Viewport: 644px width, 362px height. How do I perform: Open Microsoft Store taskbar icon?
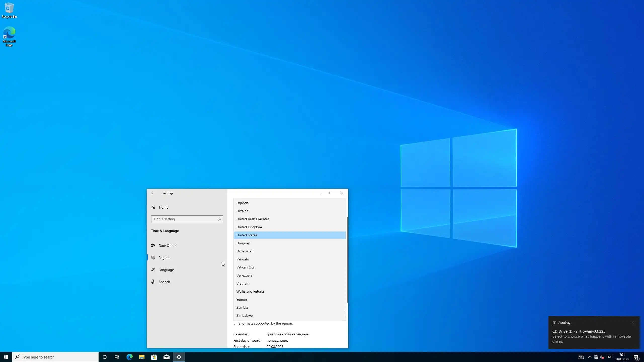(x=154, y=357)
